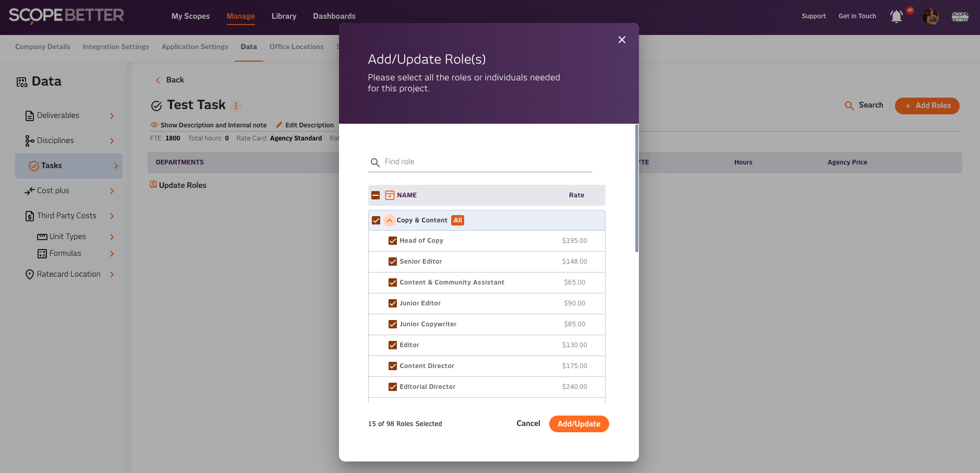Uncheck the Head of Copy role
This screenshot has height=473, width=980.
point(393,241)
